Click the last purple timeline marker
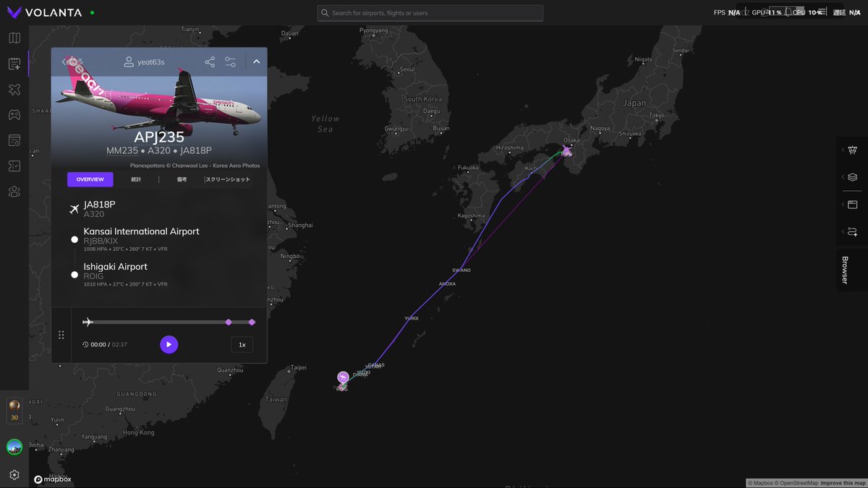Screen dimensions: 868x488 click(252, 322)
